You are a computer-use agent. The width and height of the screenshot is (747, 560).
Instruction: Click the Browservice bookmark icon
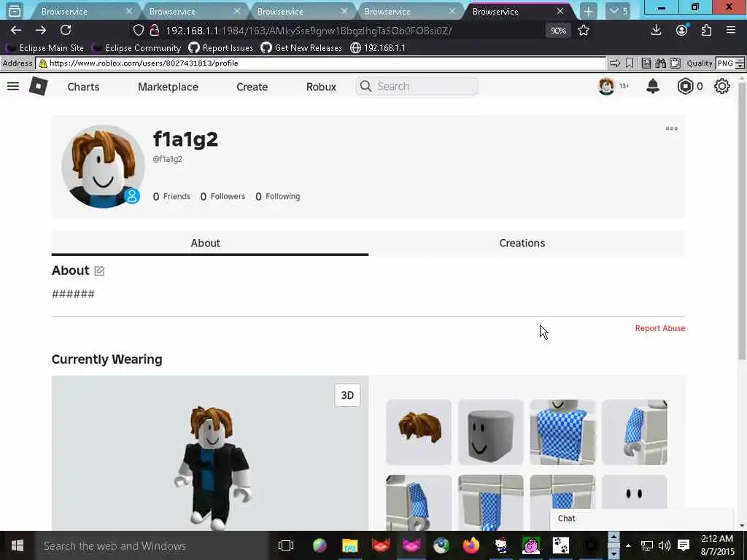pyautogui.click(x=630, y=63)
